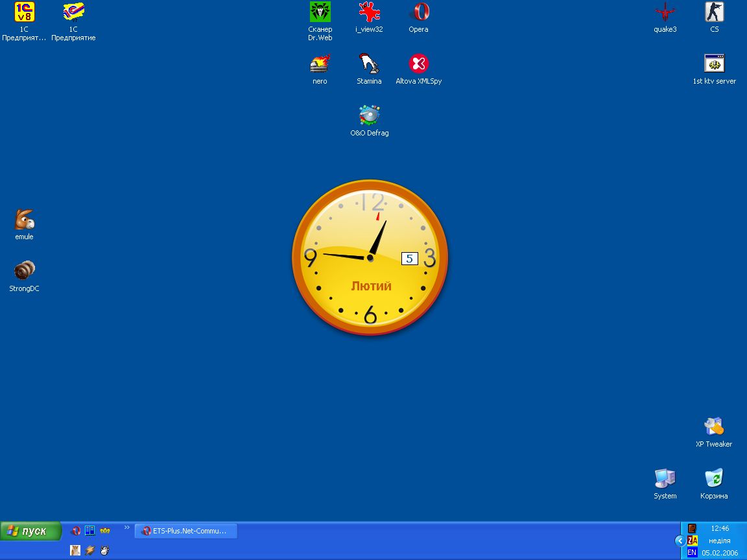Click the nero desktop icon

[x=320, y=64]
